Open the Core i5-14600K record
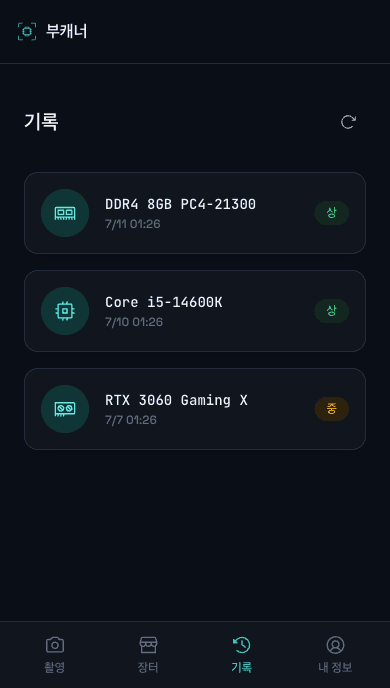 (x=195, y=311)
